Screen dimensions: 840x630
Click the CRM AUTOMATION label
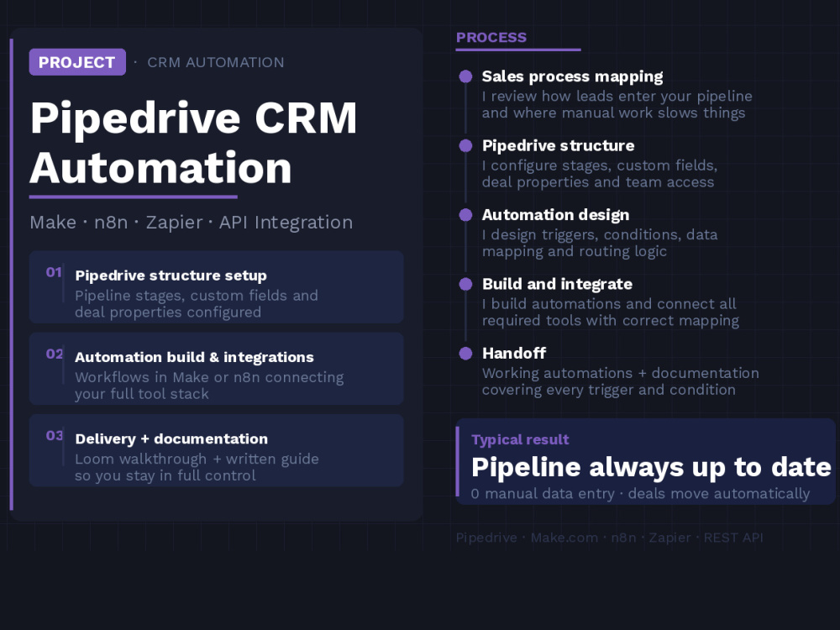tap(215, 63)
